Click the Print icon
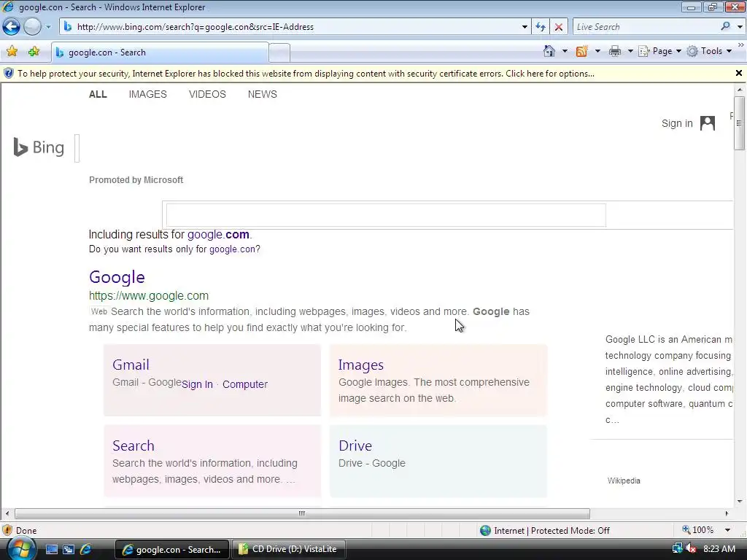Image resolution: width=747 pixels, height=560 pixels. click(x=615, y=51)
